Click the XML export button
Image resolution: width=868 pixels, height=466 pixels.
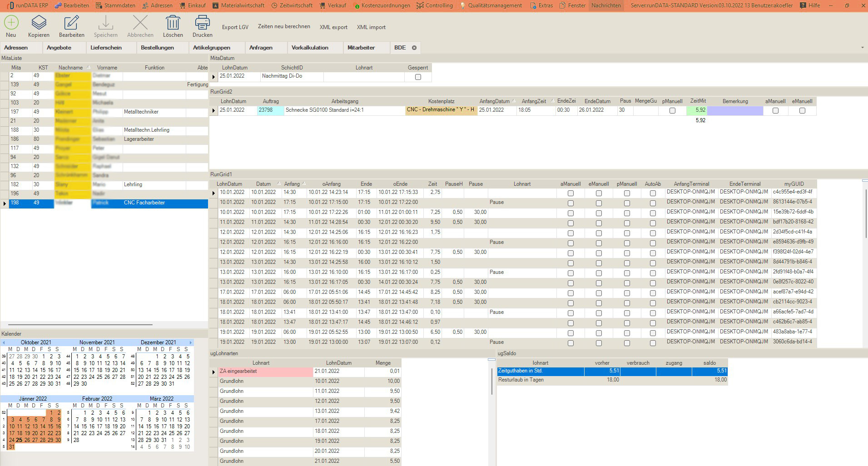[x=333, y=27]
